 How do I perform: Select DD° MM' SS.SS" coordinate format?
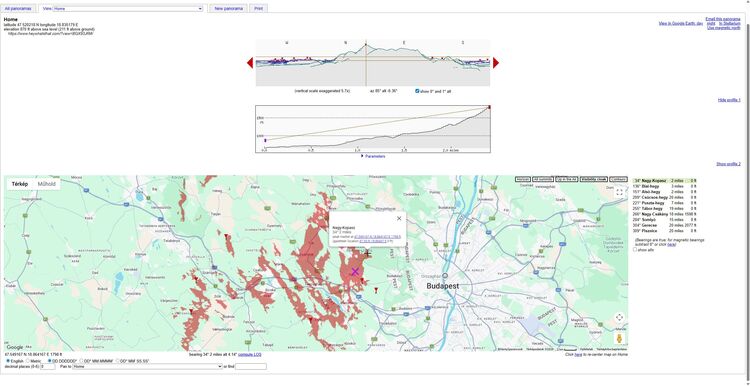point(117,361)
